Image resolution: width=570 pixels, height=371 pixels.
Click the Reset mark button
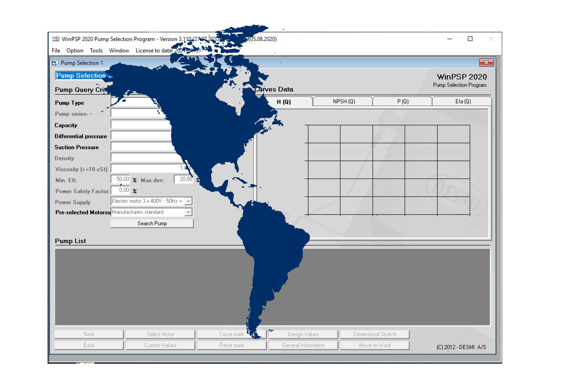[x=232, y=345]
